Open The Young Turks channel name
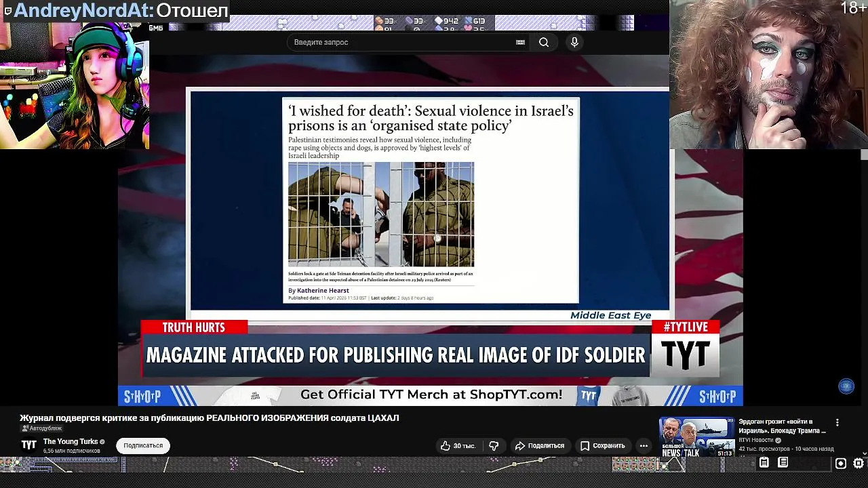This screenshot has height=488, width=868. [71, 441]
